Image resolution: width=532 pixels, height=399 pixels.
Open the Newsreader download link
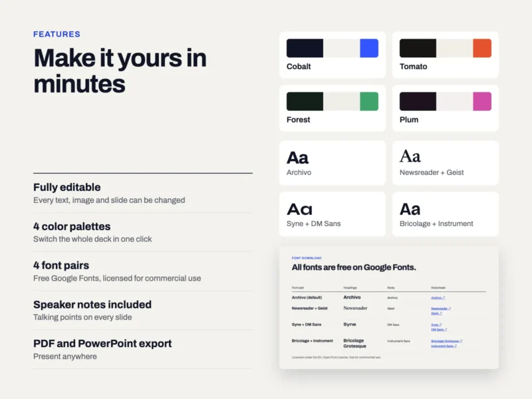(441, 309)
